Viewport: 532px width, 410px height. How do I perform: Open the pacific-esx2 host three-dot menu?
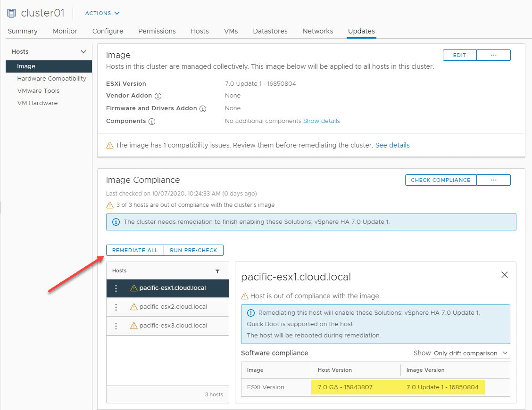[x=116, y=307]
